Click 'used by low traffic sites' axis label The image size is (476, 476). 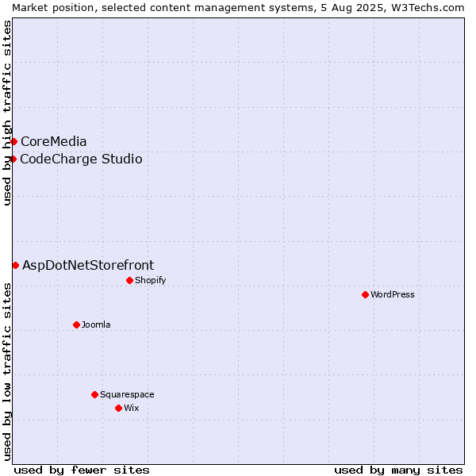6,372
